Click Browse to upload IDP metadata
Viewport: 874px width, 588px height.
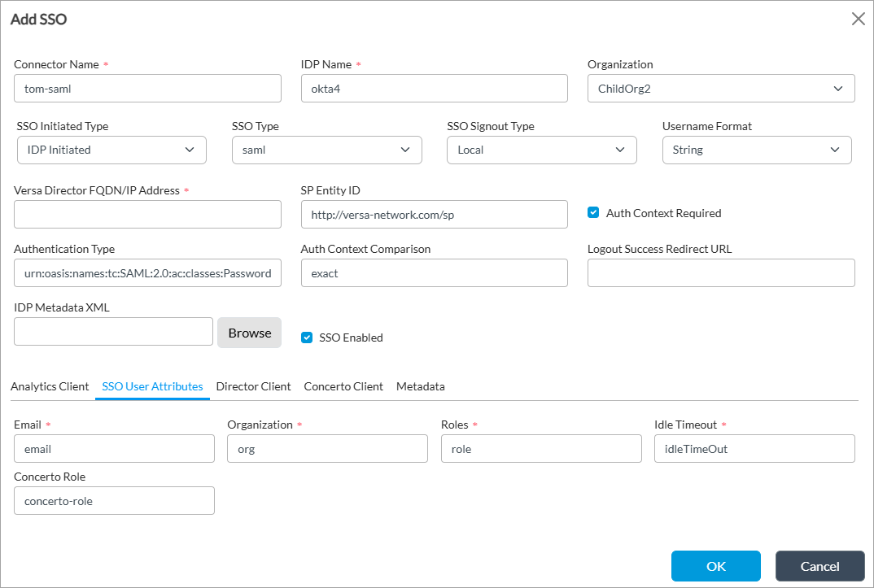pos(249,333)
